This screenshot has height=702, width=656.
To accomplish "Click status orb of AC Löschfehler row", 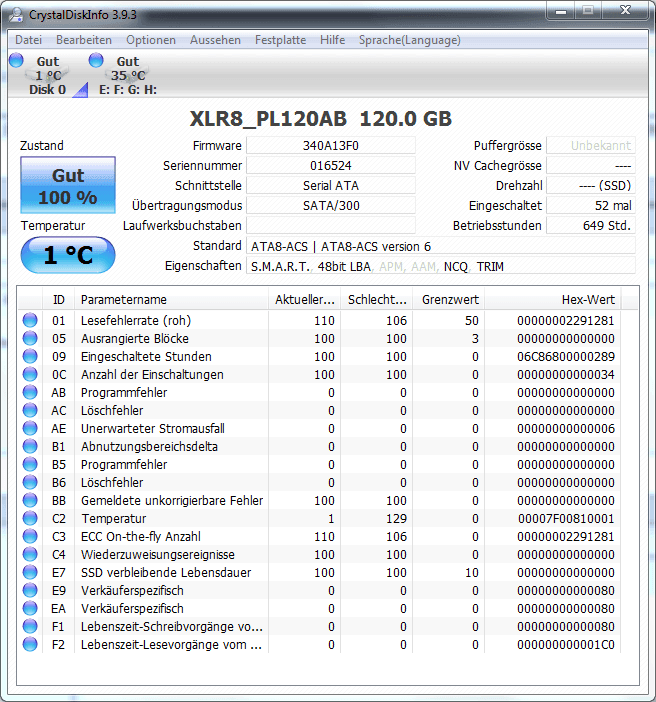I will (30, 410).
